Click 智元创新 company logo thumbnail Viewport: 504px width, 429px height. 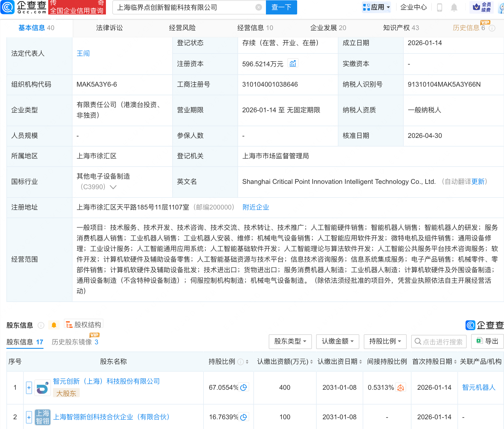pyautogui.click(x=42, y=388)
